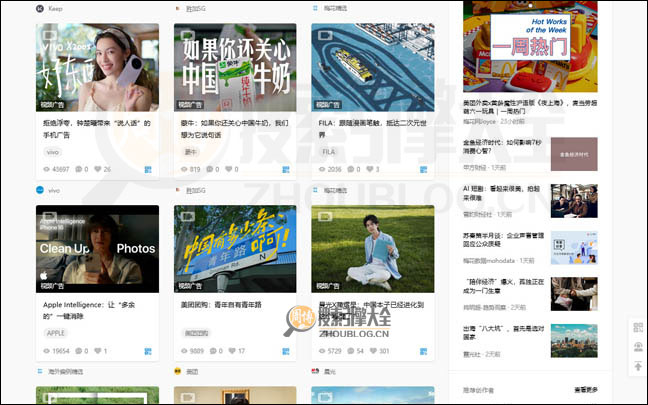
Task: Click the APPLE tag
Action: (56, 333)
